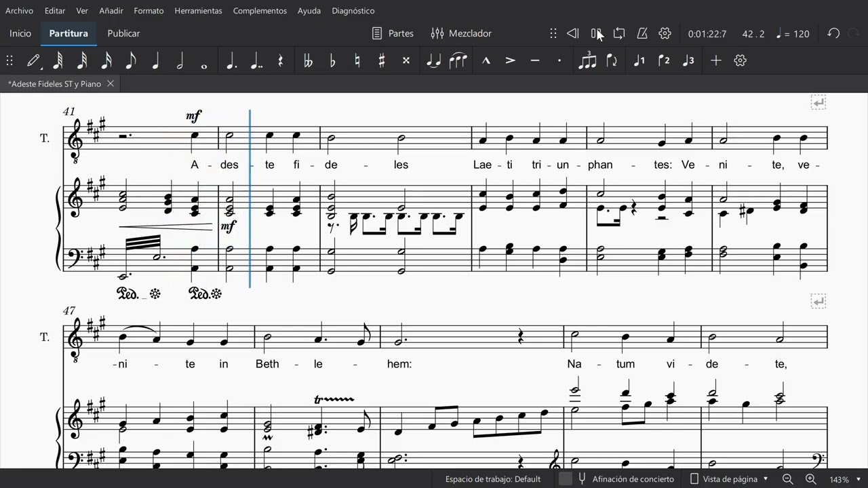Add tenuto articulation

[534, 60]
